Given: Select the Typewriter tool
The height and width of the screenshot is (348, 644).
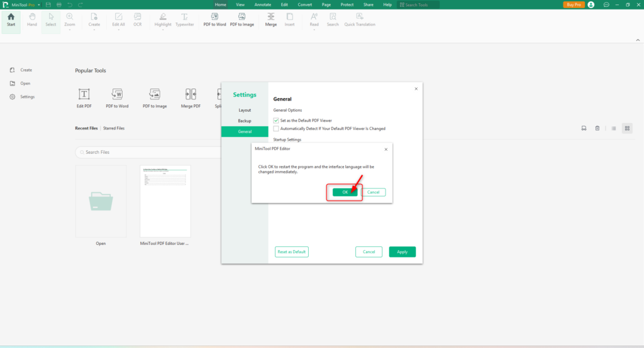Looking at the screenshot, I should pos(184,19).
